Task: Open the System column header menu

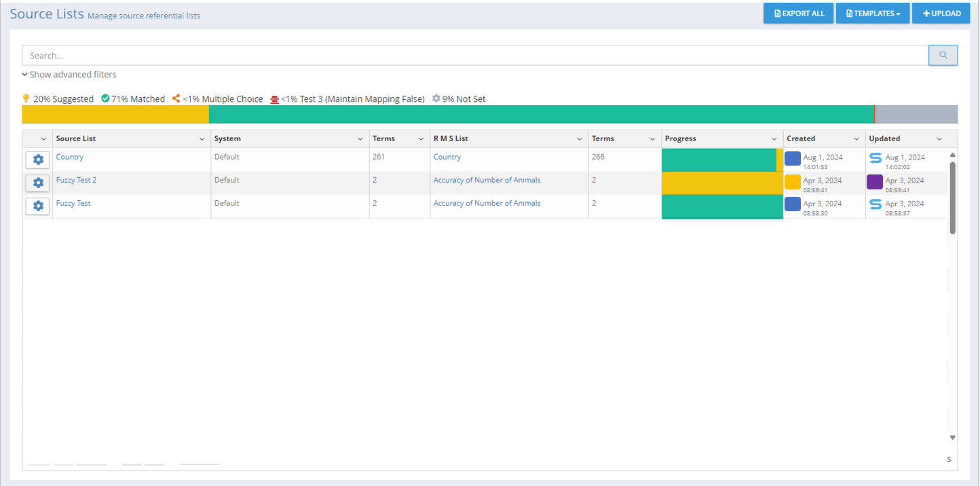Action: 360,139
